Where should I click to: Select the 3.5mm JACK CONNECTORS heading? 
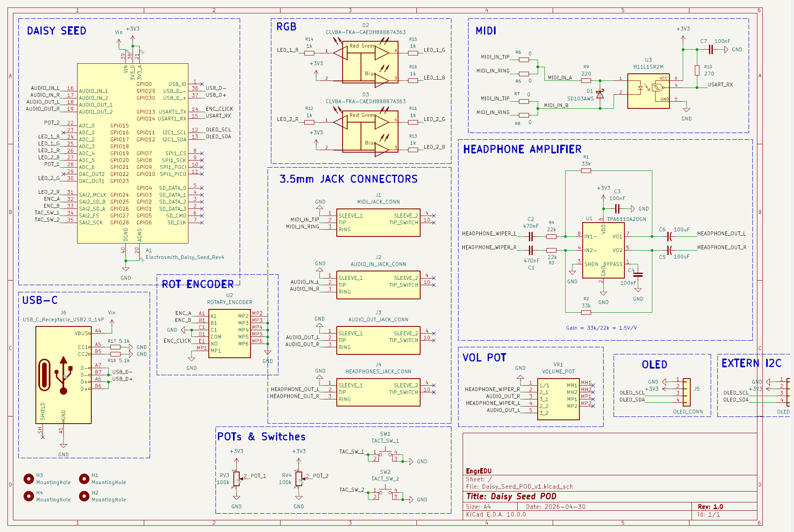point(348,179)
